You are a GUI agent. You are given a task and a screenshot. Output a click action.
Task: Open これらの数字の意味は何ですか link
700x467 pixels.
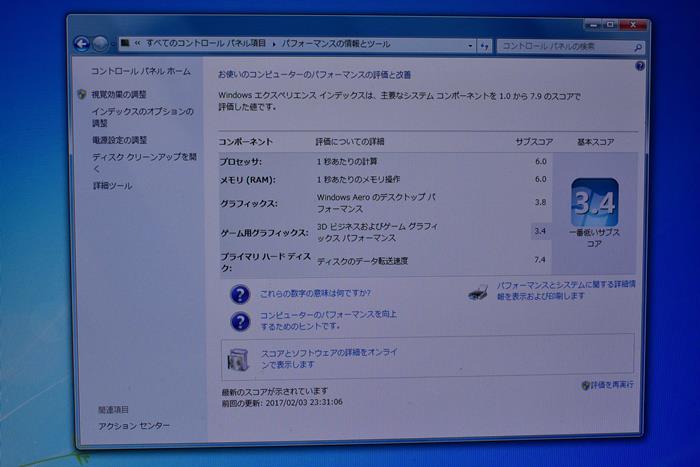(x=315, y=293)
